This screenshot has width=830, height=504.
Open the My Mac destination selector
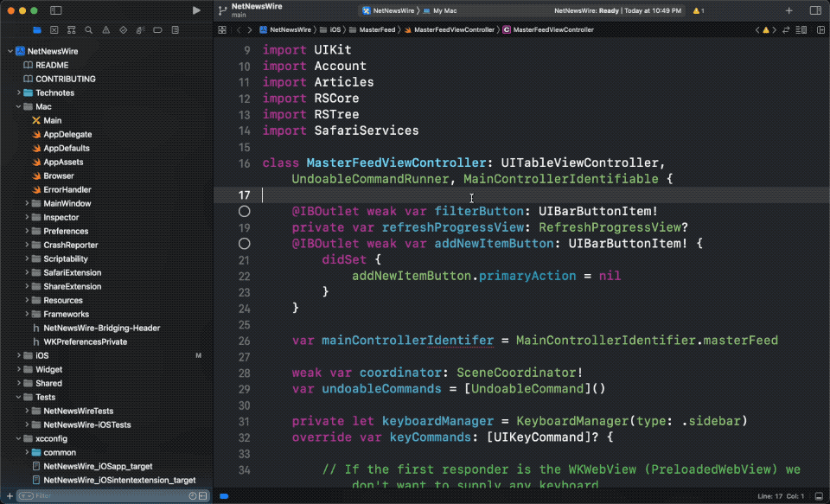(x=444, y=10)
